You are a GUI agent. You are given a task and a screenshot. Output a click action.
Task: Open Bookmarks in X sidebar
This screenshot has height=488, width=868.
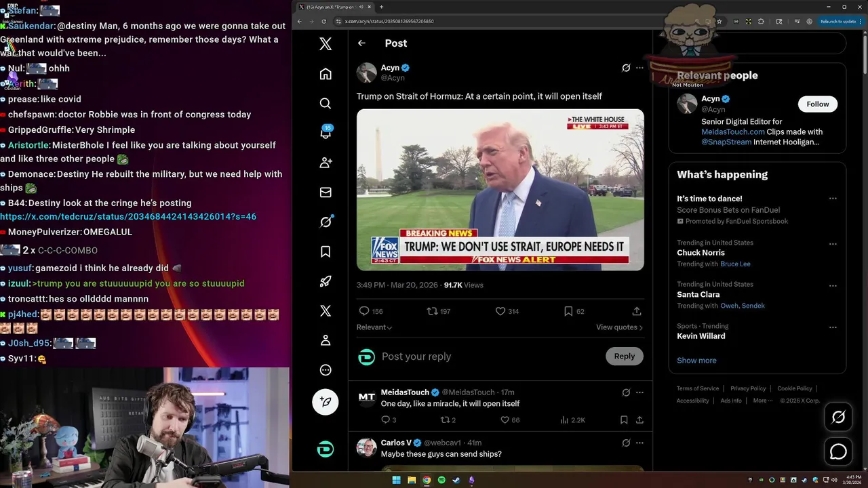click(x=325, y=251)
